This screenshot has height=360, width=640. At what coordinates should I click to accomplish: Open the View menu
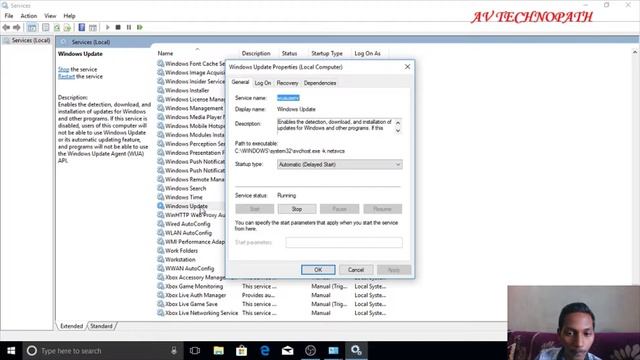[50, 16]
